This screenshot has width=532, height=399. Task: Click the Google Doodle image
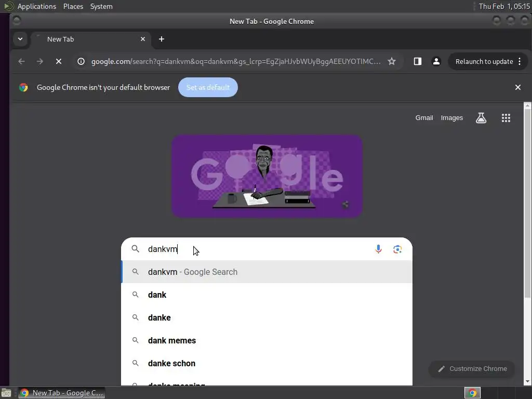(x=267, y=176)
